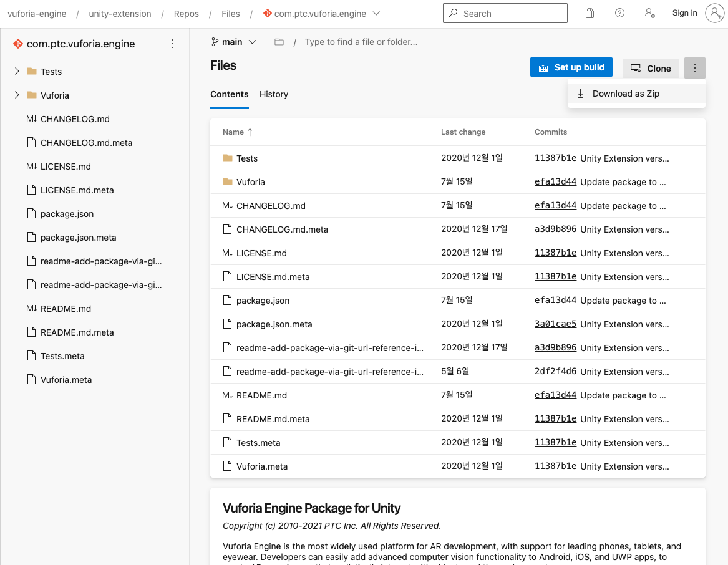Click the account avatar icon

[x=714, y=13]
